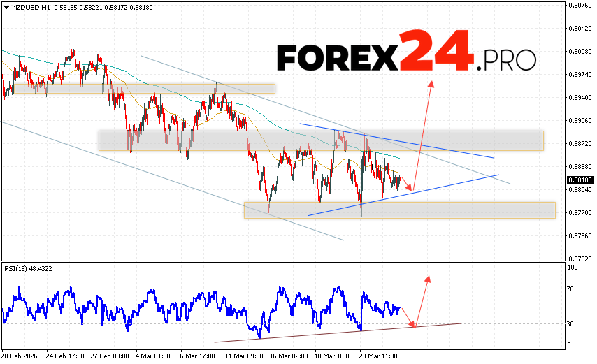Click the small red downward arrow near current price
Screen dimensions: 597x364
410,187
